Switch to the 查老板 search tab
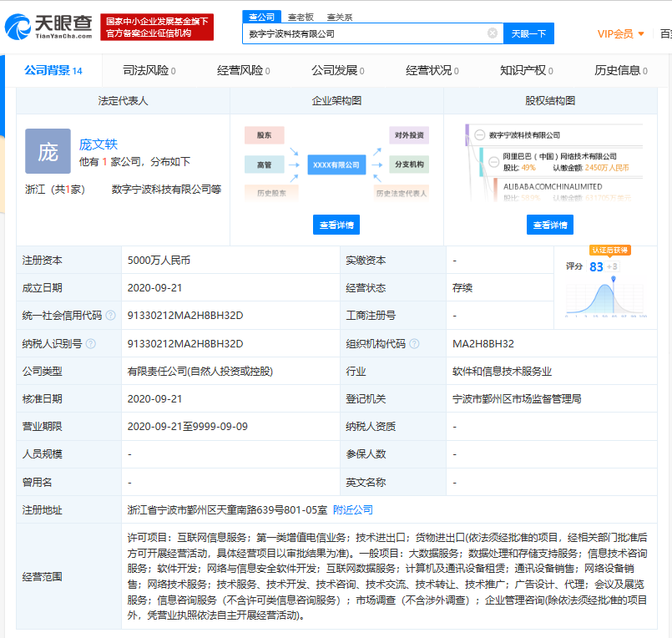 (x=301, y=17)
